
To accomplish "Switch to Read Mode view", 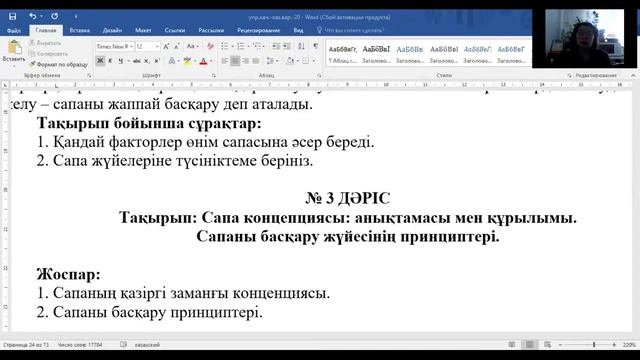I will [511, 345].
